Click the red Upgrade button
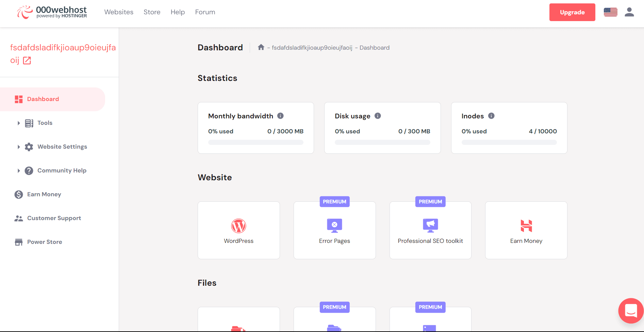644x332 pixels. tap(572, 12)
